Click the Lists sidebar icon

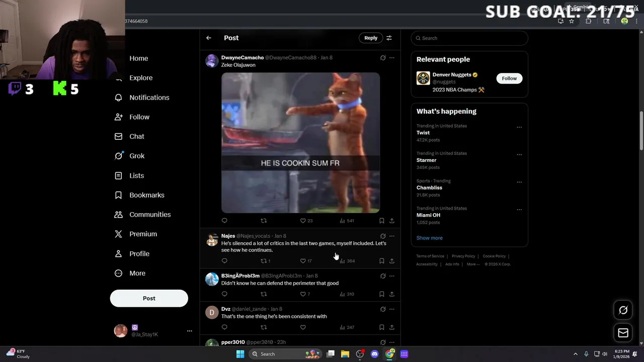point(118,175)
